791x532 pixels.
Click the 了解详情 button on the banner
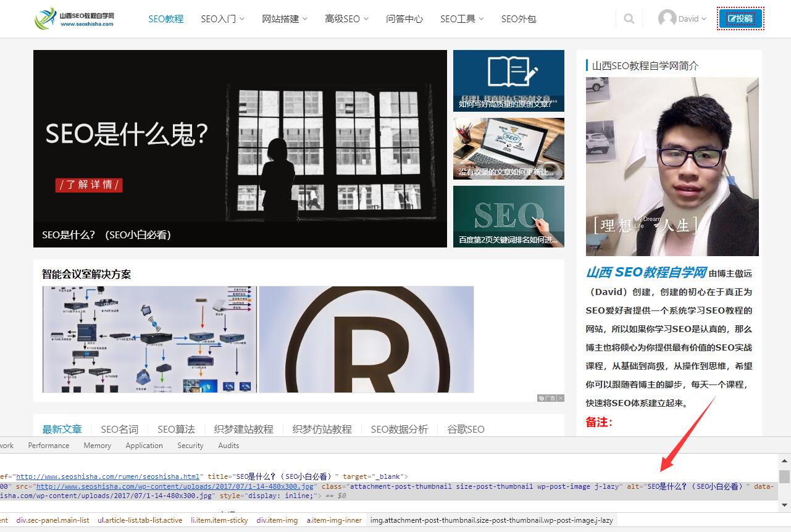pyautogui.click(x=89, y=185)
